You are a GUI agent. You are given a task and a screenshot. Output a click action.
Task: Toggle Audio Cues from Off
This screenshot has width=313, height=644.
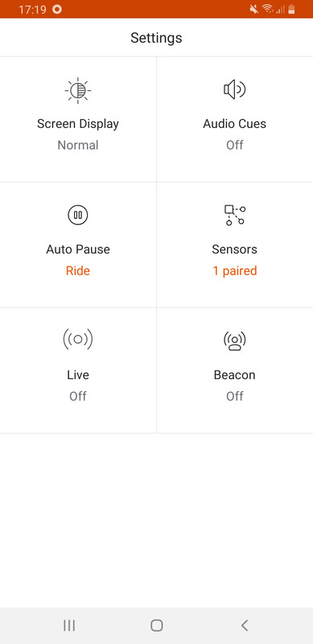(x=234, y=145)
